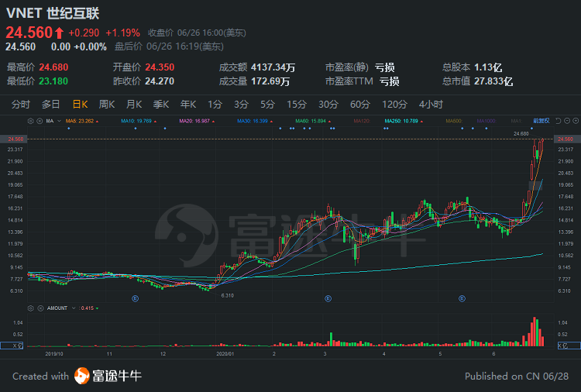This screenshot has width=581, height=392.
Task: Click 盘后价 06/26 16:19 timestamp
Action: tap(185, 46)
